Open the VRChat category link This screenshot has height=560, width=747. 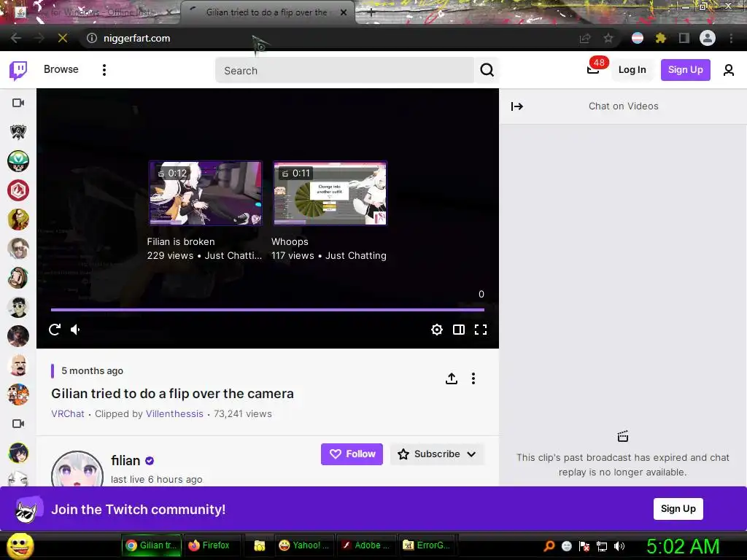68,414
